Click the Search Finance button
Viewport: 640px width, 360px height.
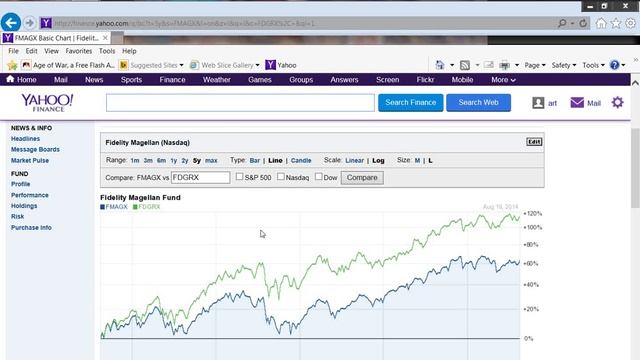[x=411, y=102]
